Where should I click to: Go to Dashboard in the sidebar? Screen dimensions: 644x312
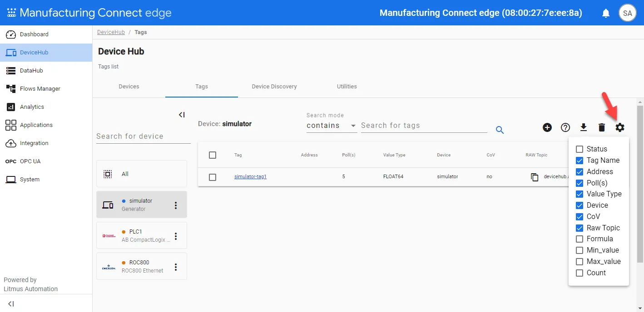(46, 34)
